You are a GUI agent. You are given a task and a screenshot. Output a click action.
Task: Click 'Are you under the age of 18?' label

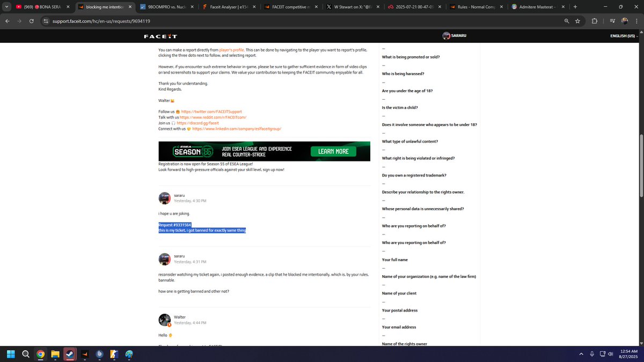pyautogui.click(x=407, y=91)
